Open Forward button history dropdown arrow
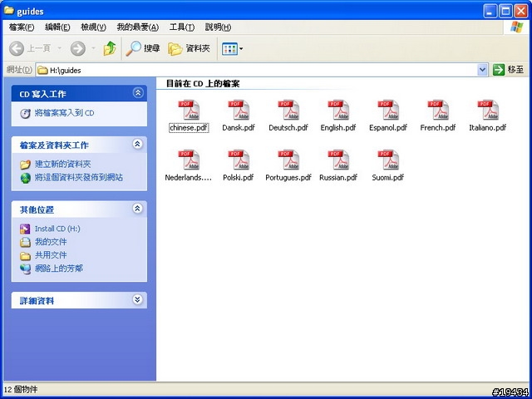Viewport: 532px width, 399px height. pyautogui.click(x=93, y=48)
